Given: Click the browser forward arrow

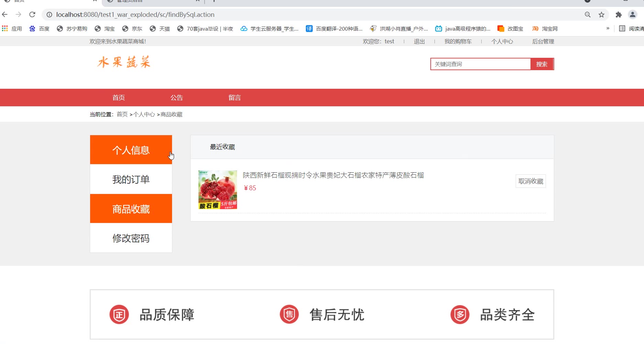Looking at the screenshot, I should click(19, 14).
